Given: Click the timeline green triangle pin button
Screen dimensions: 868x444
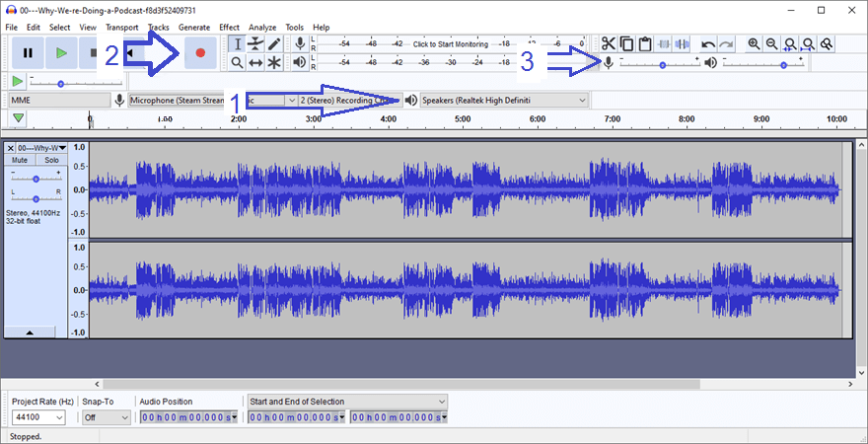Looking at the screenshot, I should coord(19,118).
